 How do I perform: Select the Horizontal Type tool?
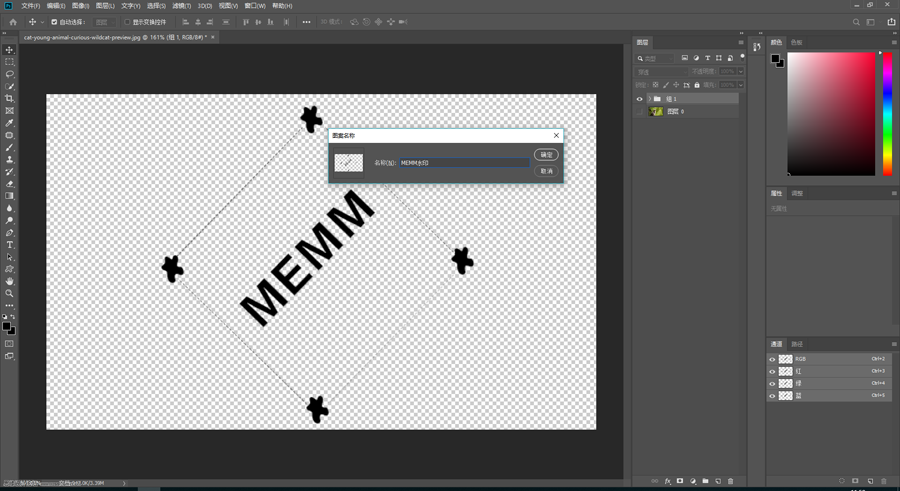pyautogui.click(x=10, y=245)
